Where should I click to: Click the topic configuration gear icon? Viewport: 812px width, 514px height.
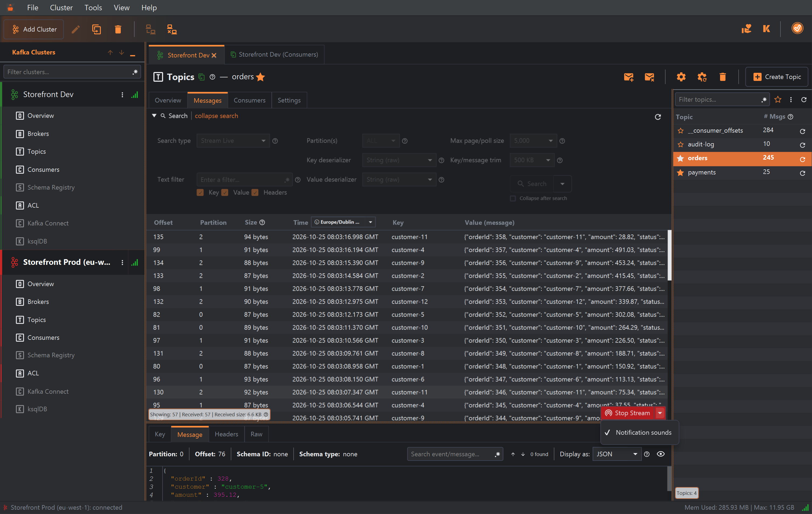click(x=681, y=77)
